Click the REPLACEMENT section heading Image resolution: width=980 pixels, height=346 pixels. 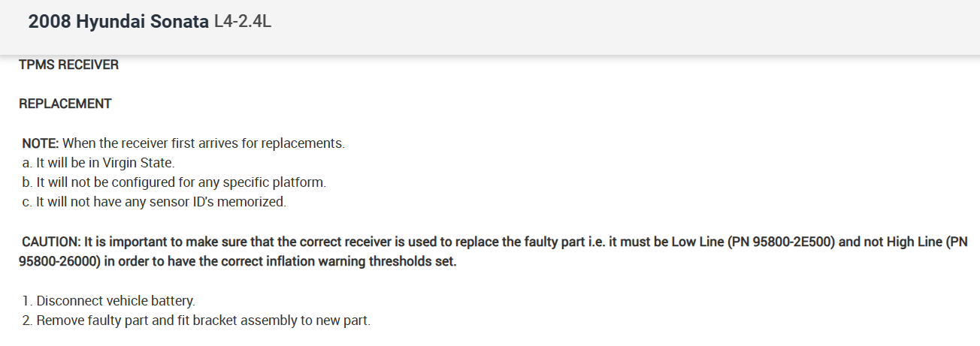(x=65, y=104)
